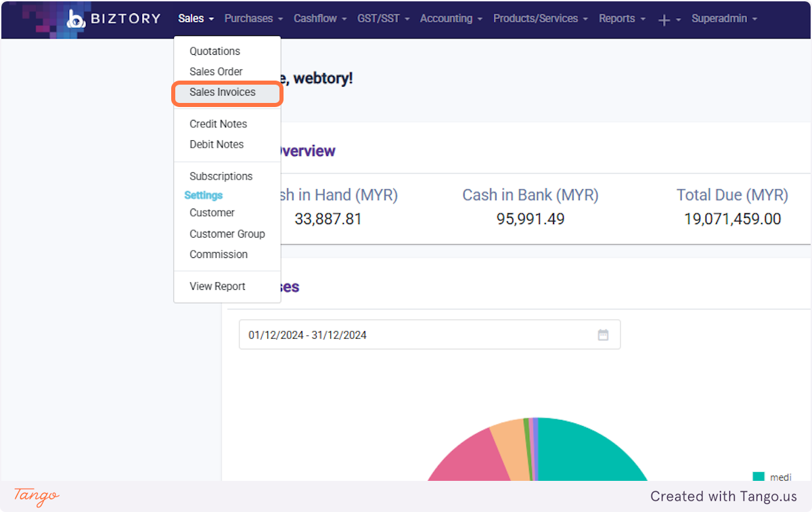The width and height of the screenshot is (812, 512).
Task: Click the Total Due (MYR) label
Action: (732, 195)
